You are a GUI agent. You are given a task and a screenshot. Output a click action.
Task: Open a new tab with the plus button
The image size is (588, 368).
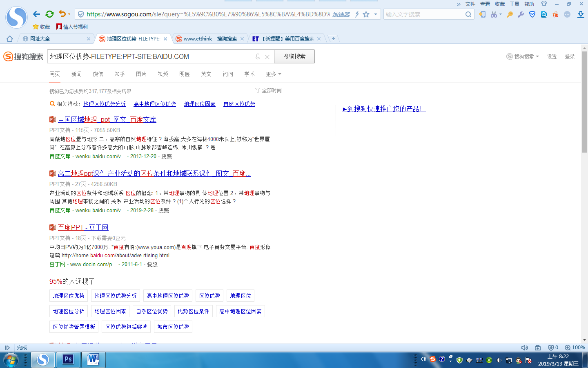pyautogui.click(x=334, y=38)
